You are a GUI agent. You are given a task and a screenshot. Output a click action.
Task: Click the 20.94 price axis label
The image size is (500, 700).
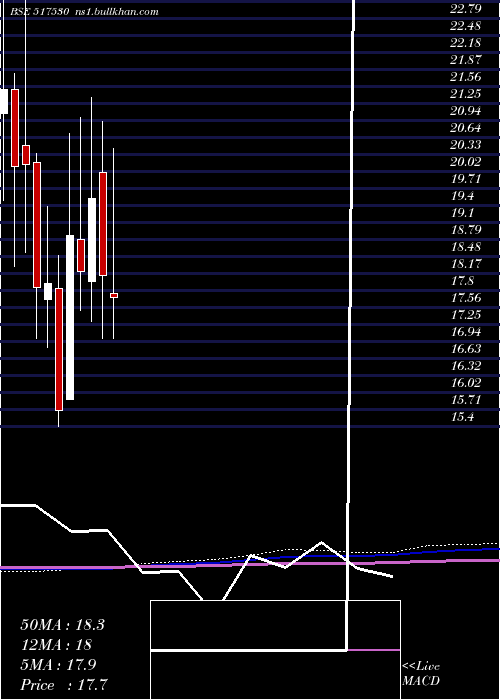(465, 111)
